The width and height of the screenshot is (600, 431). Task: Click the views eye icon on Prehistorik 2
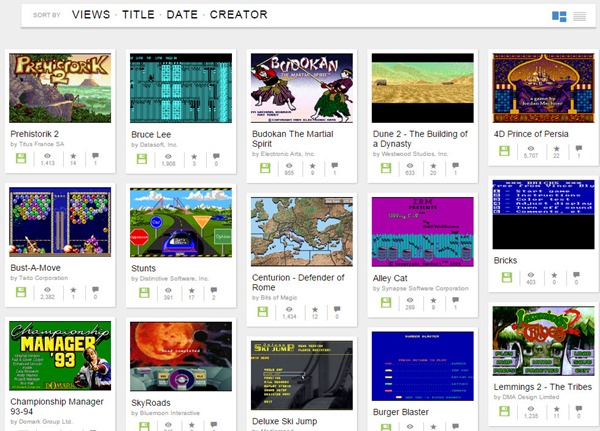pos(47,156)
